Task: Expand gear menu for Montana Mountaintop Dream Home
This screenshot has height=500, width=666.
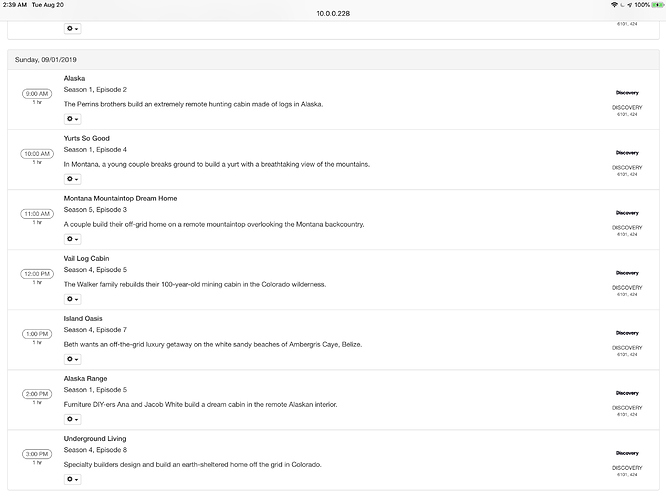Action: click(72, 239)
